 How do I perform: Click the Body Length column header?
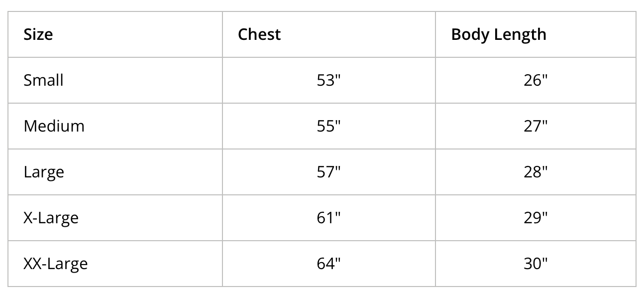click(499, 35)
